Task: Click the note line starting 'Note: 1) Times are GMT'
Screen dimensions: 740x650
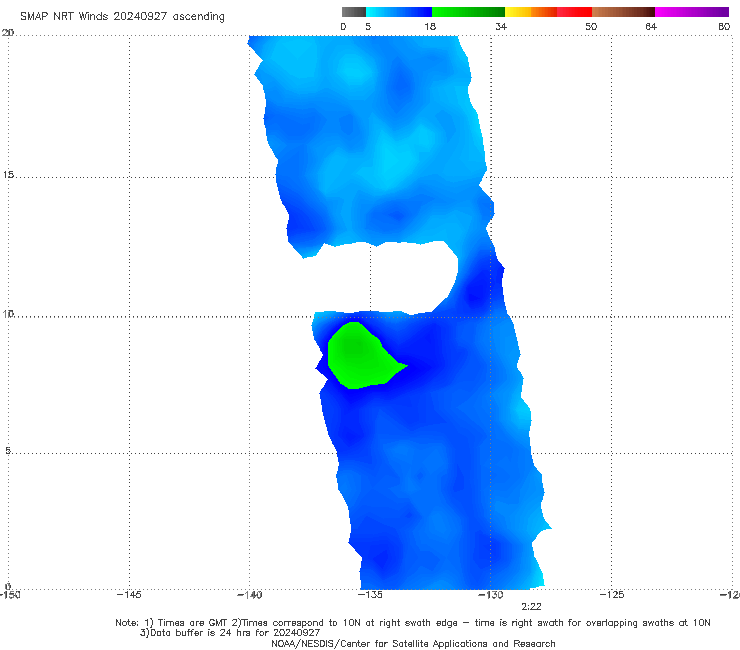Action: [x=413, y=623]
